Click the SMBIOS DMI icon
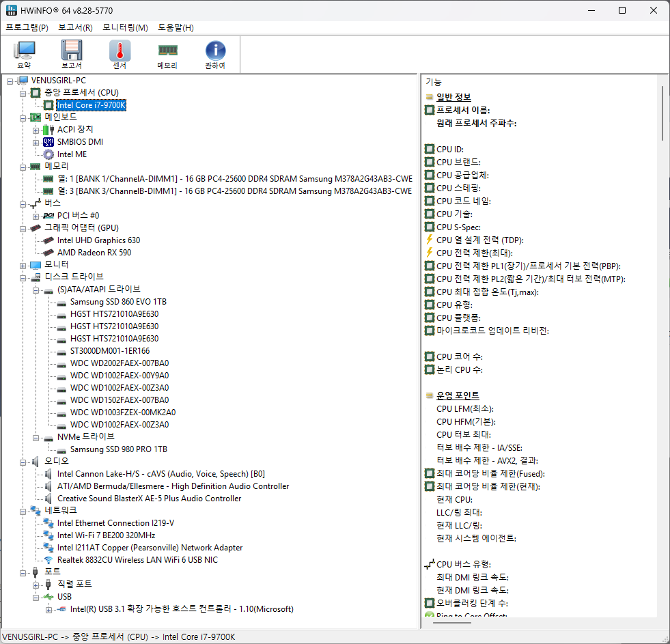Screen dimensions: 670x644 click(48, 142)
